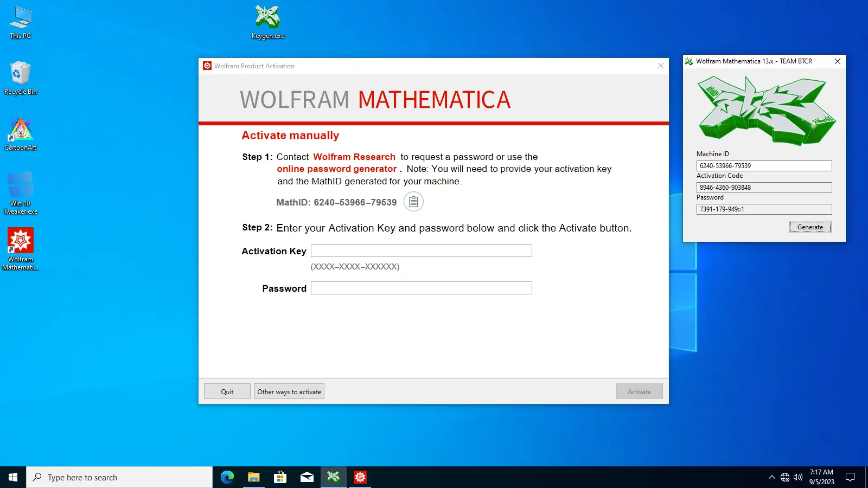The image size is (868, 488).
Task: Select the CartoonArt desktop shortcut
Action: click(21, 134)
